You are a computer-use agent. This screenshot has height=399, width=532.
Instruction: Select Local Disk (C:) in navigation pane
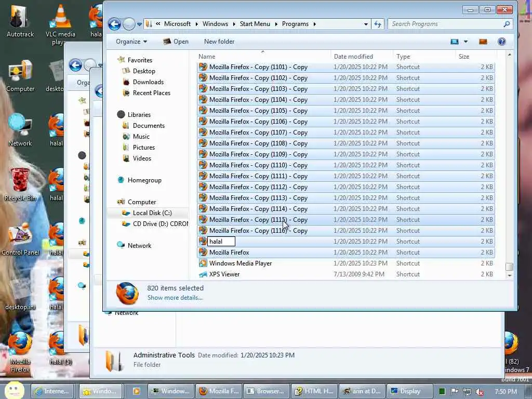coord(152,212)
